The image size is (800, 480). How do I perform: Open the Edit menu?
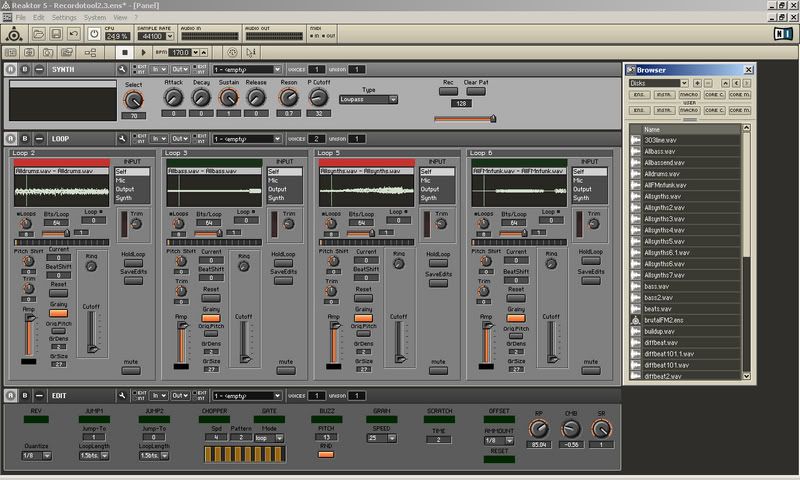click(x=39, y=17)
